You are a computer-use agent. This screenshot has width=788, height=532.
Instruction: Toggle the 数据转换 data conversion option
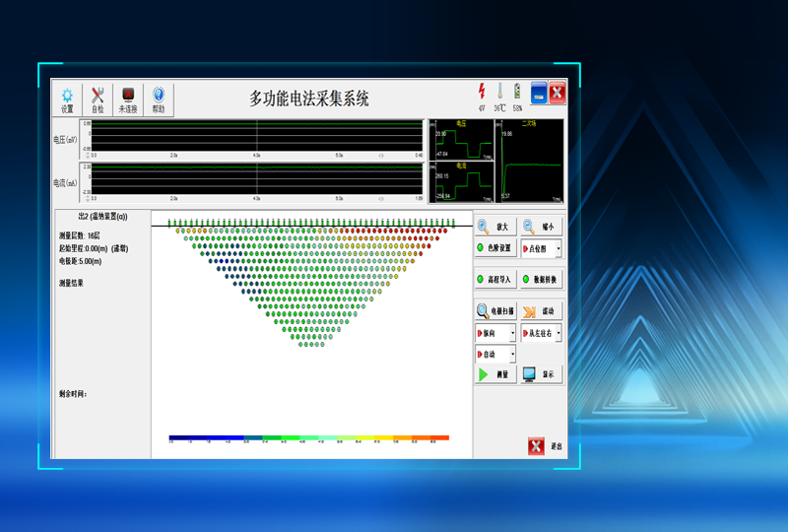[x=541, y=280]
